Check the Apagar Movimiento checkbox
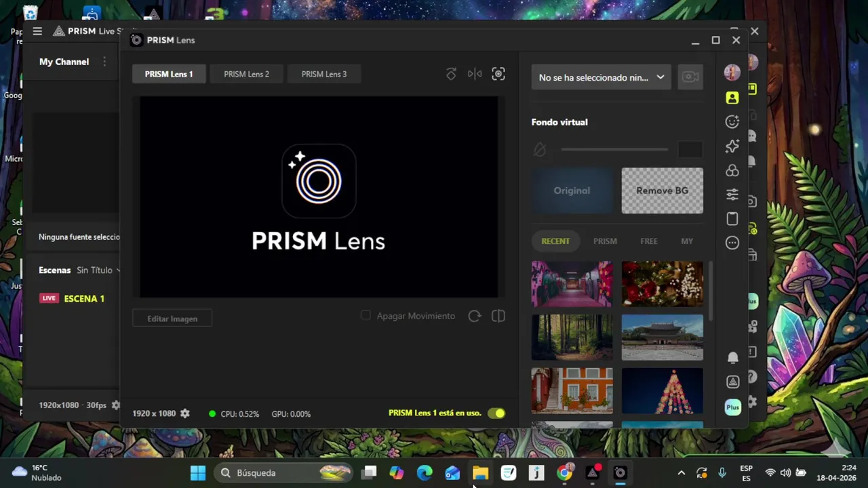The height and width of the screenshot is (488, 868). 366,315
